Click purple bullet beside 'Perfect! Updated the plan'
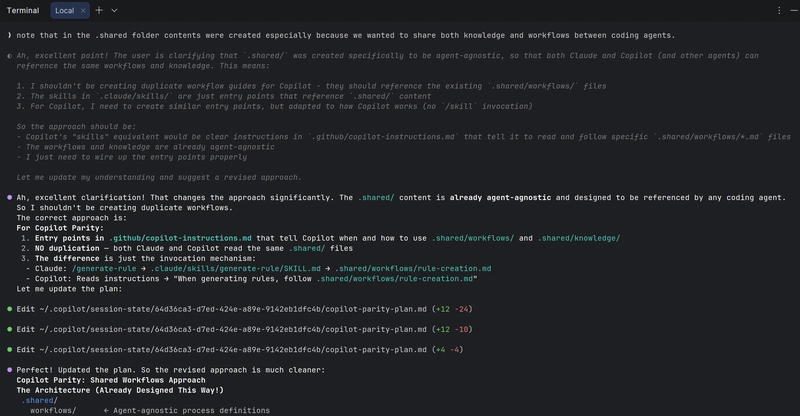 click(9, 371)
